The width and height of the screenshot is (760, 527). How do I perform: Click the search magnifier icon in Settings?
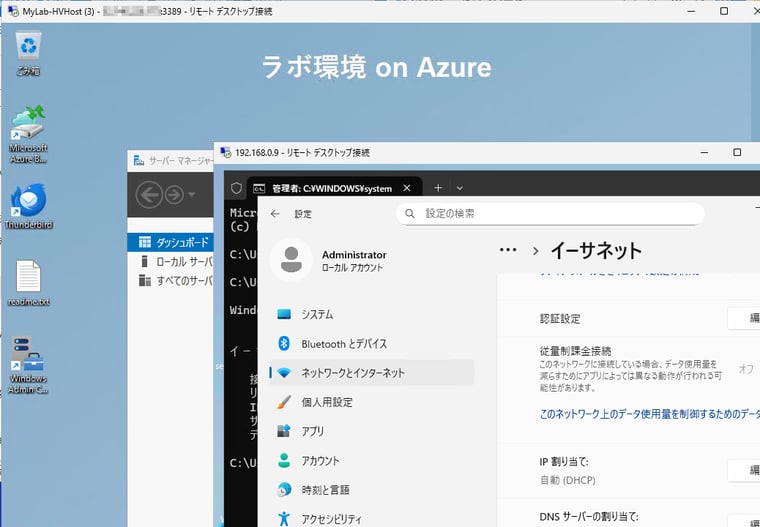(410, 213)
